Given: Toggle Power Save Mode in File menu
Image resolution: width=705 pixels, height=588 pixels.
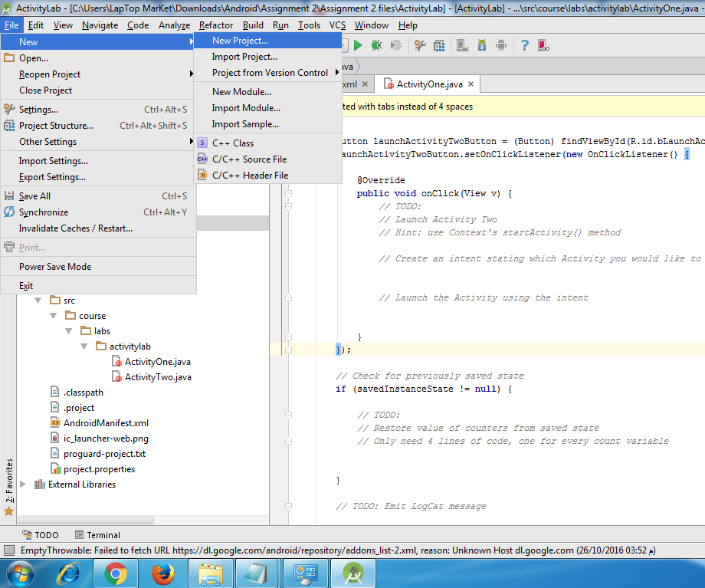Looking at the screenshot, I should [x=55, y=267].
